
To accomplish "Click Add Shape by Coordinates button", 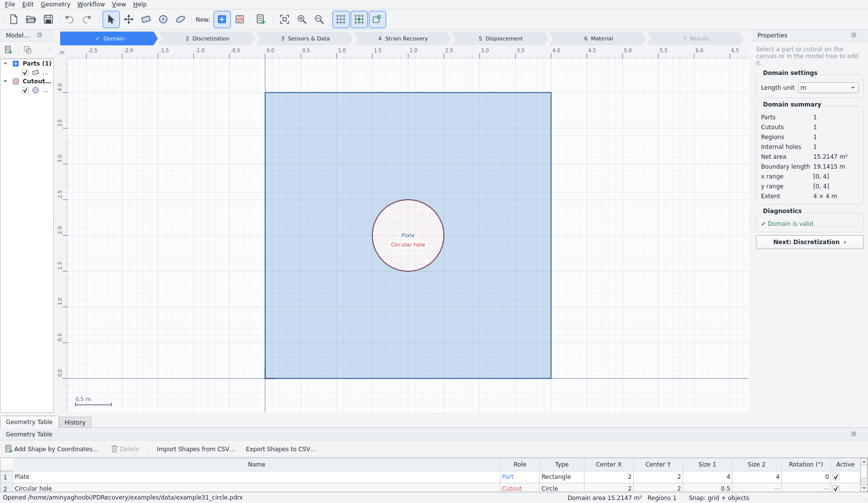I will click(52, 449).
